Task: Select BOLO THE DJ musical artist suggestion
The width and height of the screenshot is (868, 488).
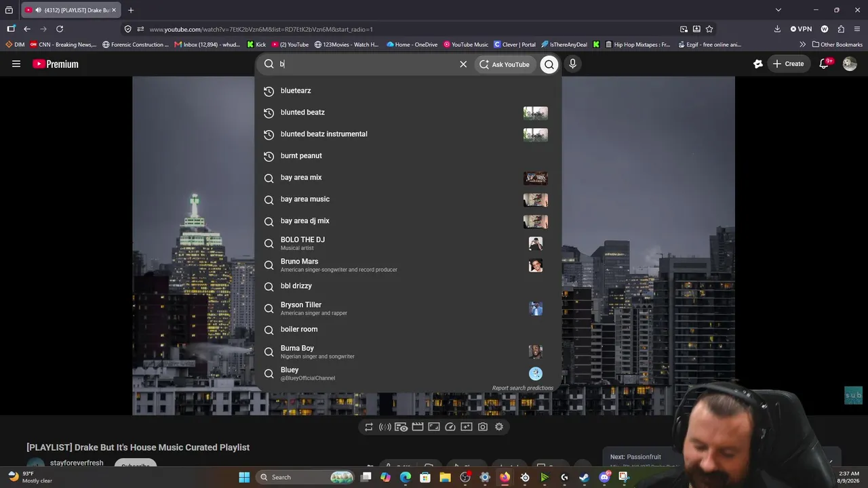Action: click(x=408, y=243)
